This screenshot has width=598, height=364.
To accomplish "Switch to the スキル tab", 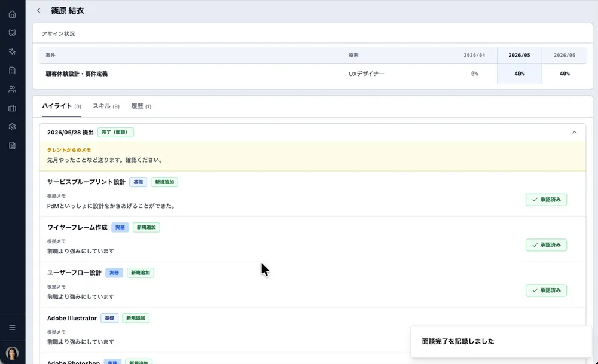I will click(106, 106).
